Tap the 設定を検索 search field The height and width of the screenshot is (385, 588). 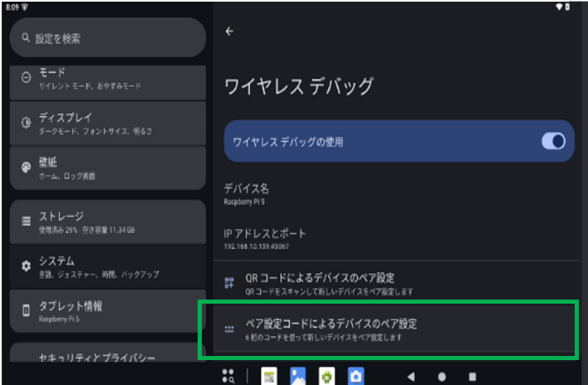107,38
